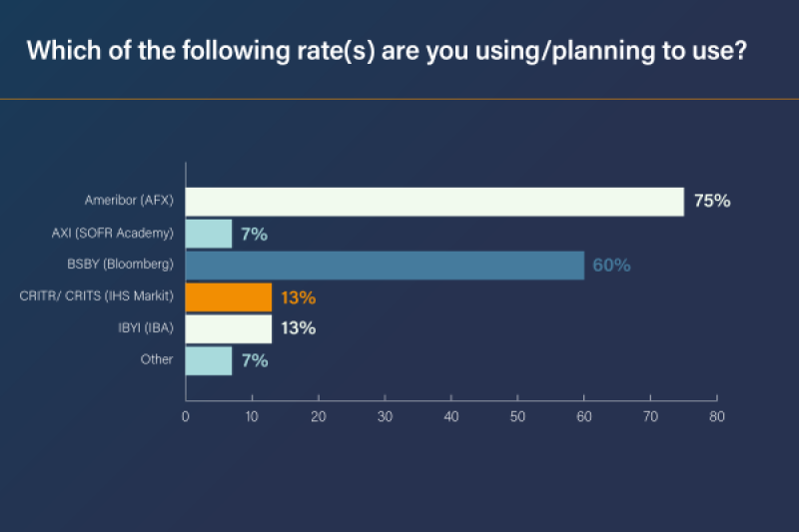Select the orange CRITR/CRITS bar

[229, 297]
